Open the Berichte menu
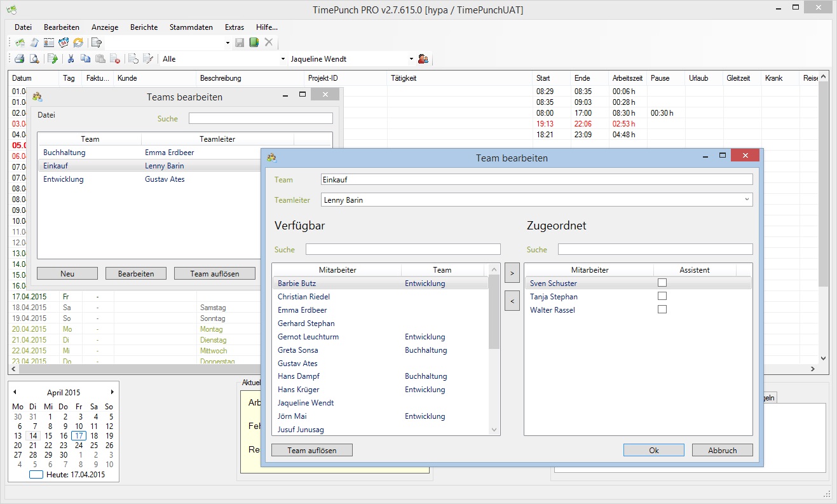Viewport: 837px width, 504px height. (x=144, y=27)
